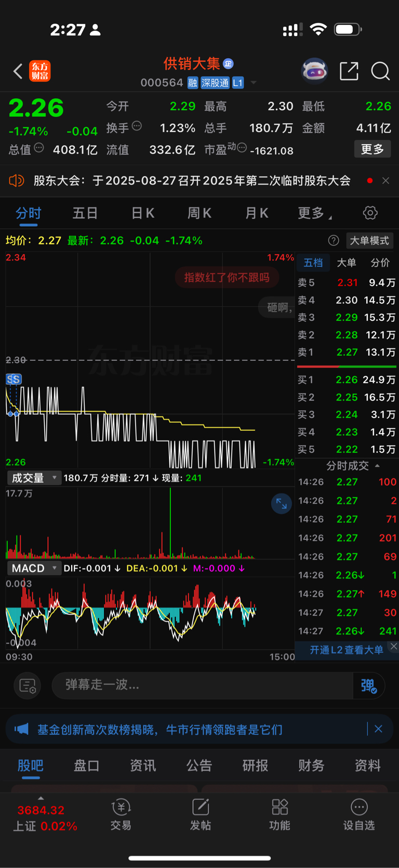Open chart settings gear icon

pyautogui.click(x=370, y=213)
